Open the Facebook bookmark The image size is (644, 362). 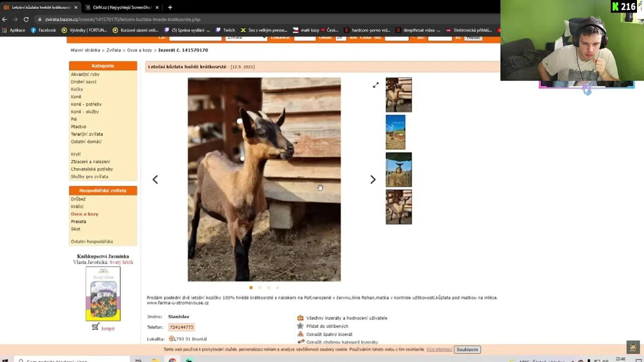click(44, 30)
